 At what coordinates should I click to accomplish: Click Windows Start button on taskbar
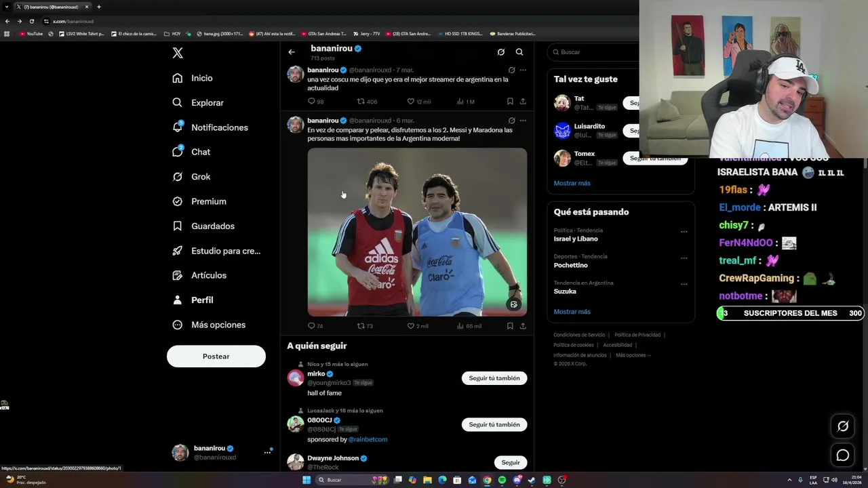pos(307,480)
